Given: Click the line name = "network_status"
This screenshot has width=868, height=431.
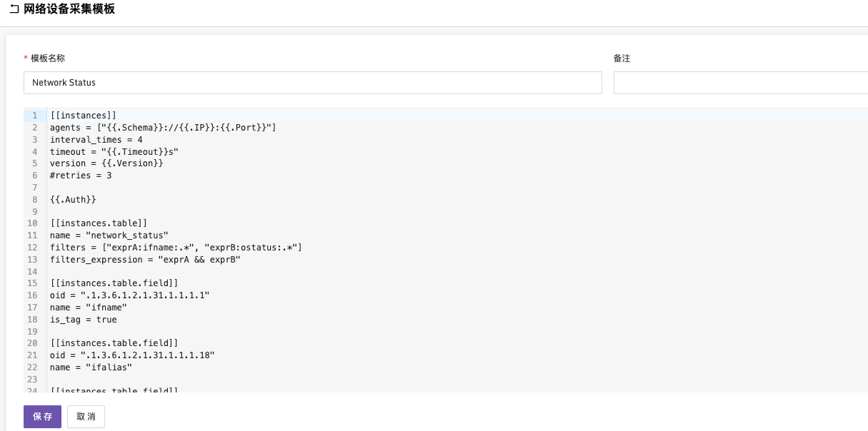Looking at the screenshot, I should pyautogui.click(x=109, y=235).
